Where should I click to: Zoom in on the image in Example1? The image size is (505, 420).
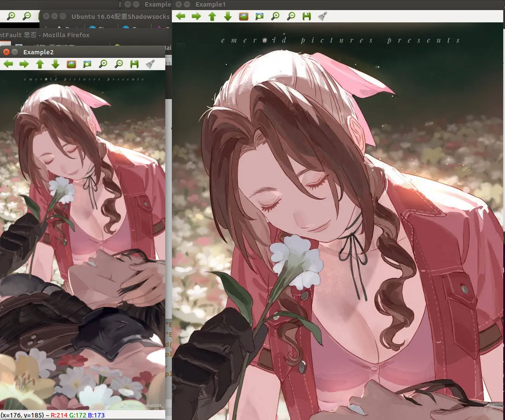point(275,16)
